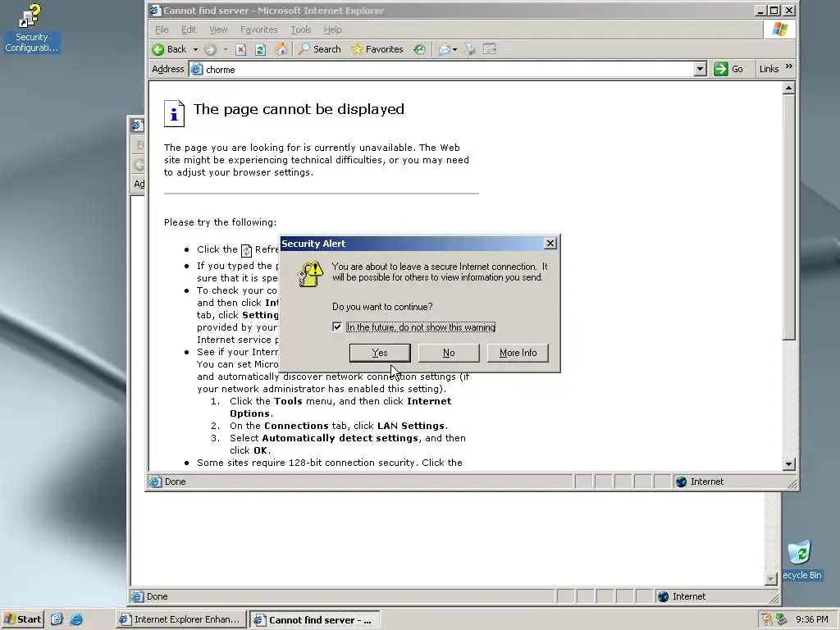Click the Edit page icon in the toolbar

click(490, 49)
